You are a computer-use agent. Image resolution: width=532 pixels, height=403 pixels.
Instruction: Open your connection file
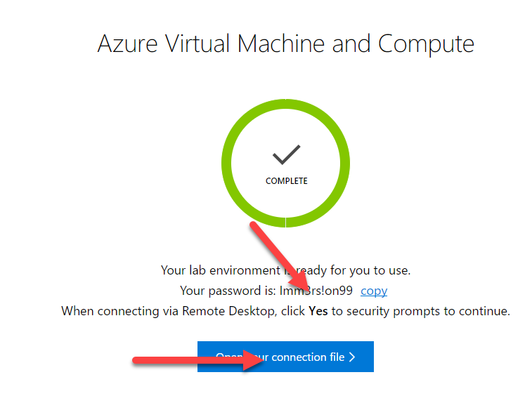(285, 357)
